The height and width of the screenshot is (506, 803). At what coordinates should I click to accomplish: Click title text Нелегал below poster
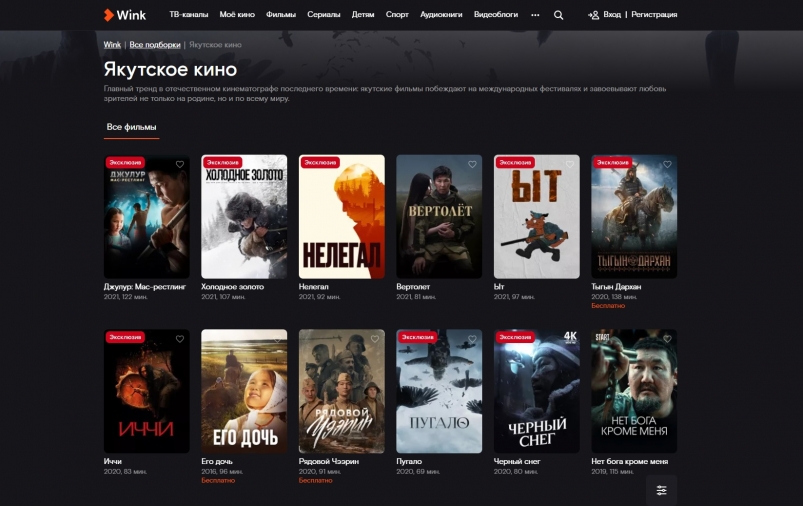click(313, 287)
